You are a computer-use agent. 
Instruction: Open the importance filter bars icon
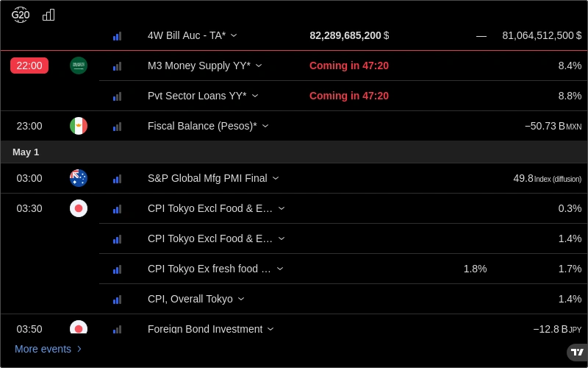[x=49, y=15]
